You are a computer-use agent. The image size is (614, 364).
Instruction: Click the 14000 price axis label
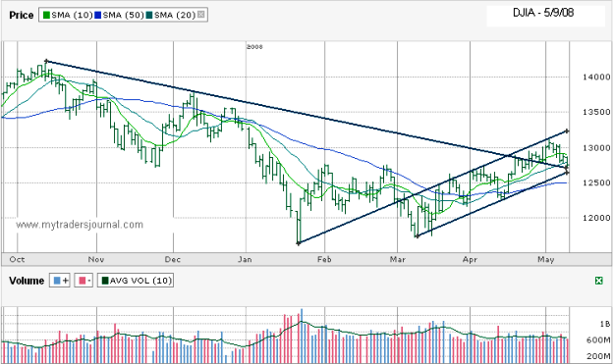tap(596, 78)
